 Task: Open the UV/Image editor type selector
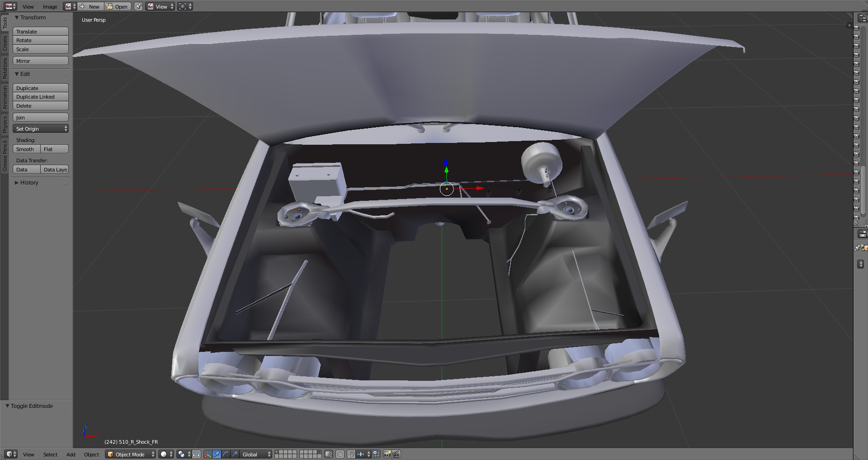[10, 6]
